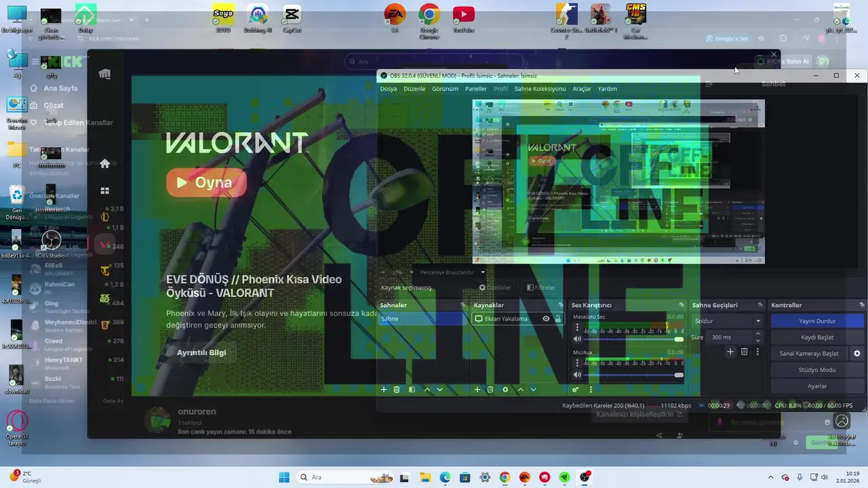The width and height of the screenshot is (868, 488).
Task: Adjust Mic/Aux volume slider
Action: pyautogui.click(x=634, y=375)
